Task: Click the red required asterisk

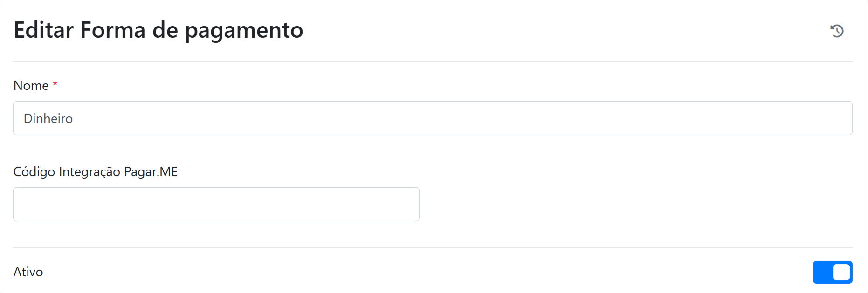Action: tap(55, 84)
